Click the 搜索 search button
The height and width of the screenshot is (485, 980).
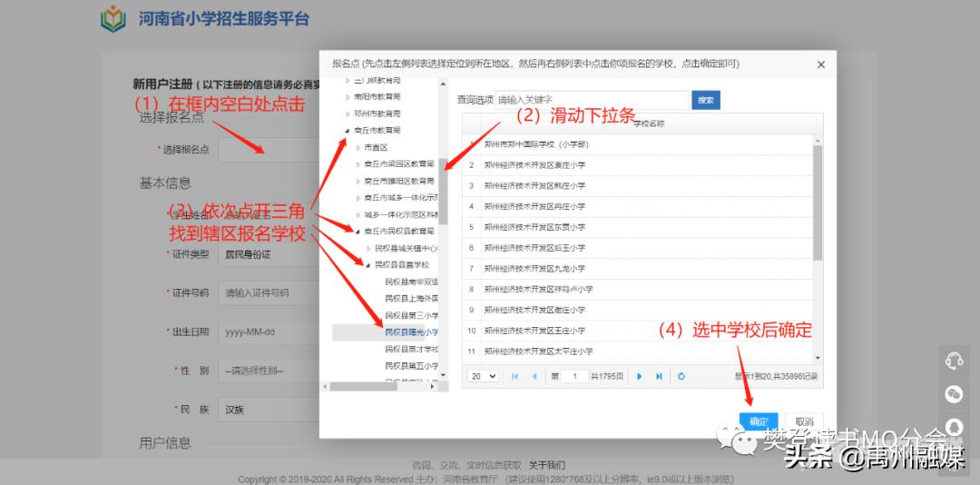tap(705, 100)
